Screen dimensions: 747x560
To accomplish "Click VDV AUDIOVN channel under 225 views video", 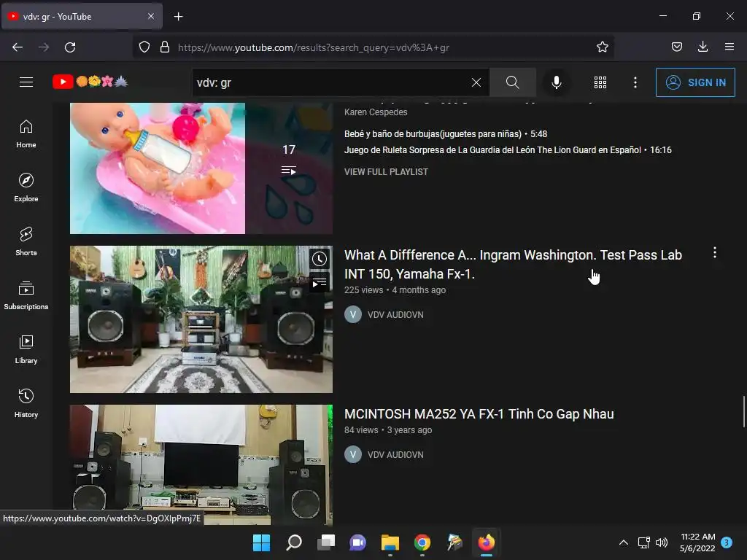I will 395,315.
